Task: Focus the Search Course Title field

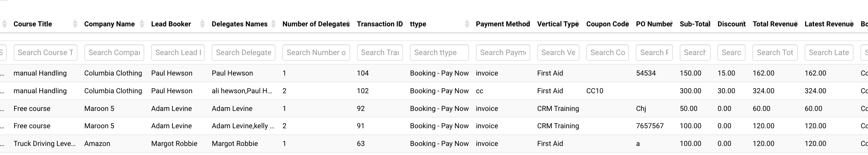Action: pyautogui.click(x=46, y=52)
